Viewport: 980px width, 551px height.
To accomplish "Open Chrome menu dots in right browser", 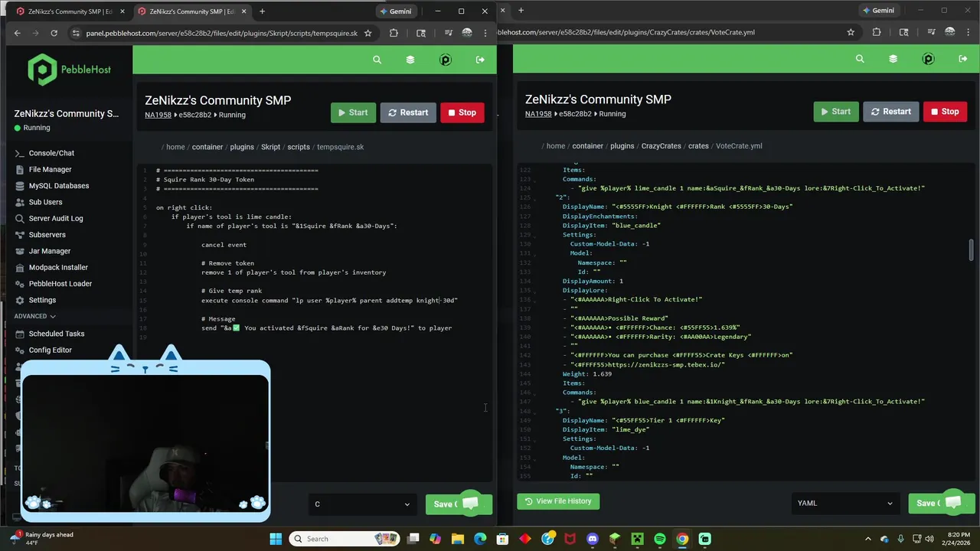I will pyautogui.click(x=969, y=32).
